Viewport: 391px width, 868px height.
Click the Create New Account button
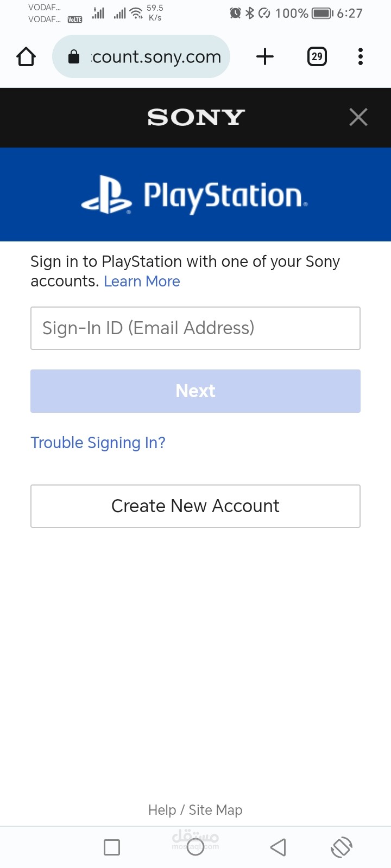[195, 506]
